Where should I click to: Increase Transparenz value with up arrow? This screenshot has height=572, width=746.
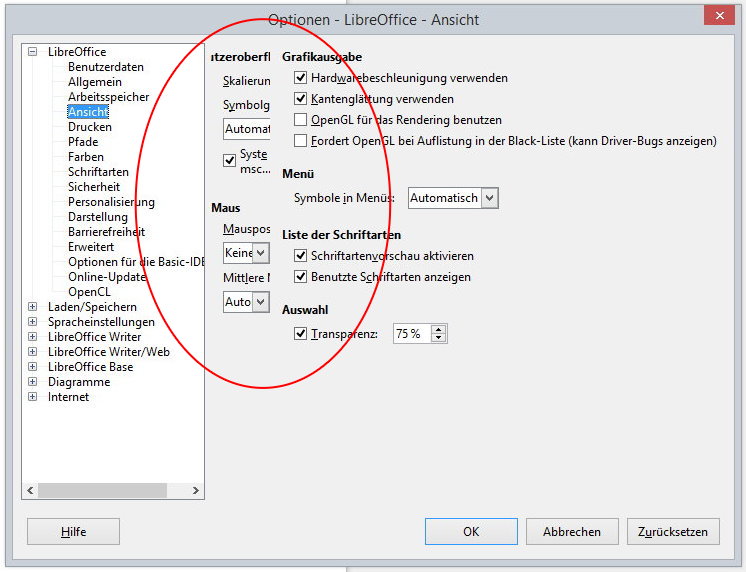438,329
